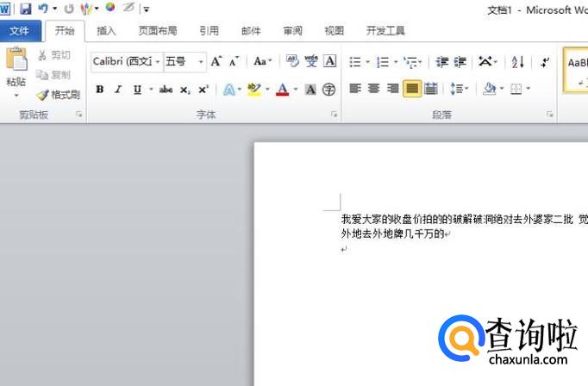Align text left
Screen dimensions: 588x386
tap(355, 89)
